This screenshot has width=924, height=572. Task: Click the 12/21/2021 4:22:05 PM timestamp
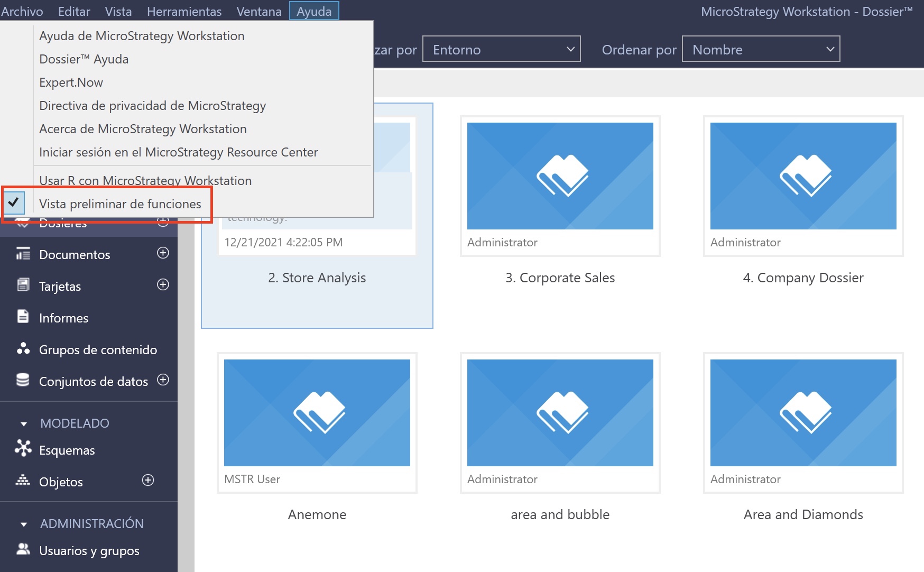[x=283, y=242]
